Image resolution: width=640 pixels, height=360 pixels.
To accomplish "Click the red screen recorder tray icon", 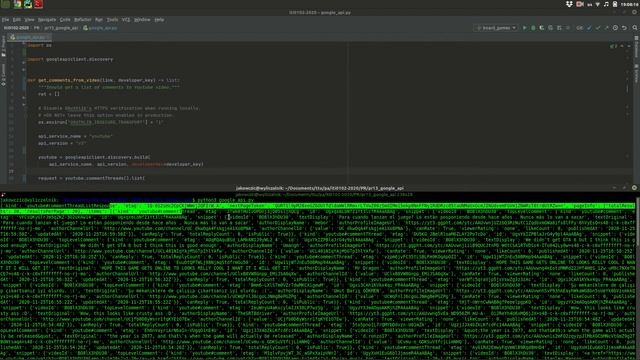I will 580,4.
